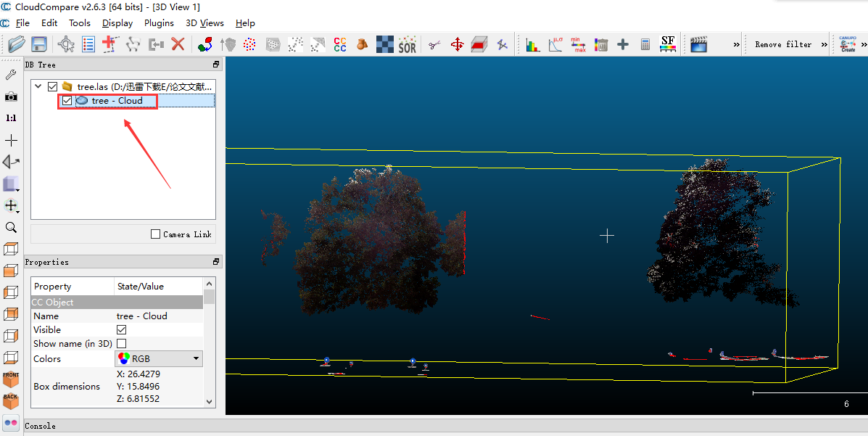Click the Open file folder icon
The height and width of the screenshot is (436, 868).
click(16, 45)
